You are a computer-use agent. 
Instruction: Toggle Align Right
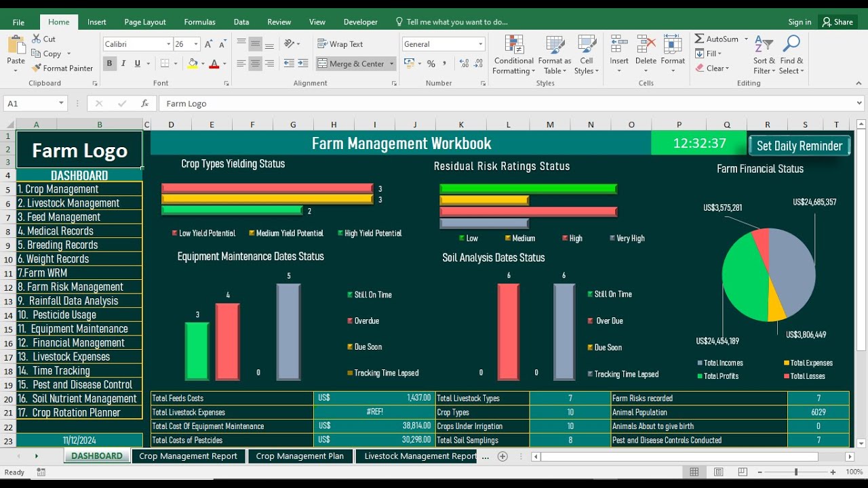pyautogui.click(x=270, y=64)
